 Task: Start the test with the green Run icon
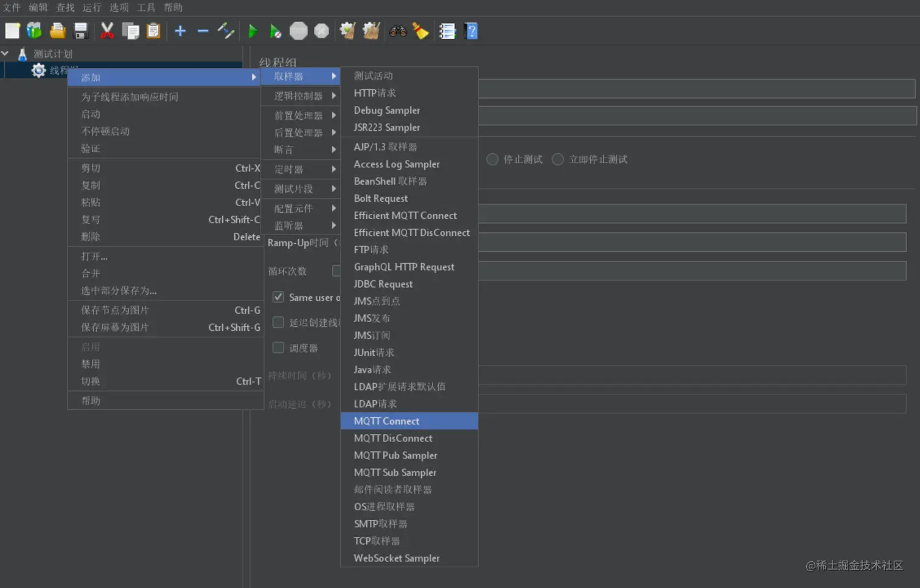click(x=254, y=30)
